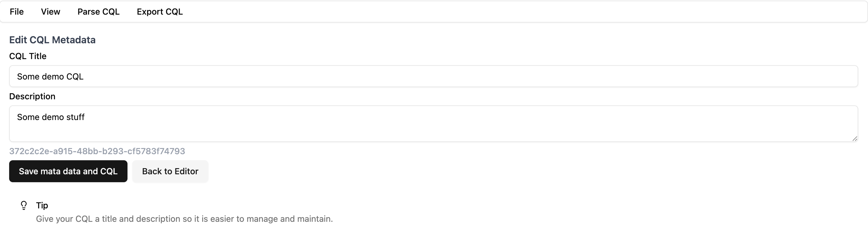Open the View menu
Image resolution: width=868 pixels, height=248 pixels.
pos(50,12)
